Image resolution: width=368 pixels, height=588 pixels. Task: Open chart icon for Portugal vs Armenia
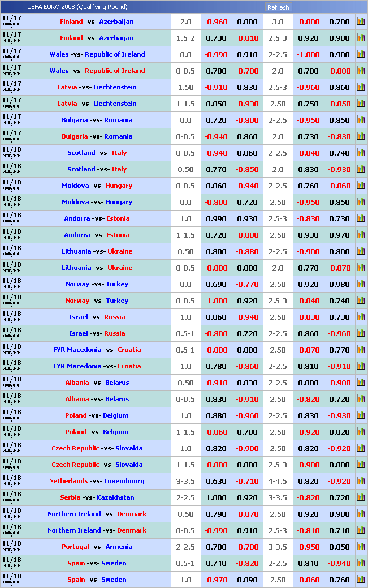point(361,547)
